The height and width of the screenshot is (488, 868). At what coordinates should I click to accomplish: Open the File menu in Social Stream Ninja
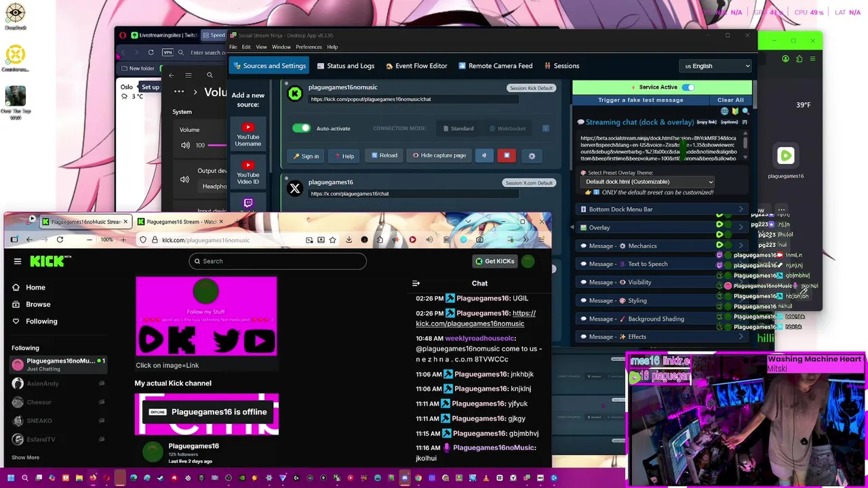233,47
